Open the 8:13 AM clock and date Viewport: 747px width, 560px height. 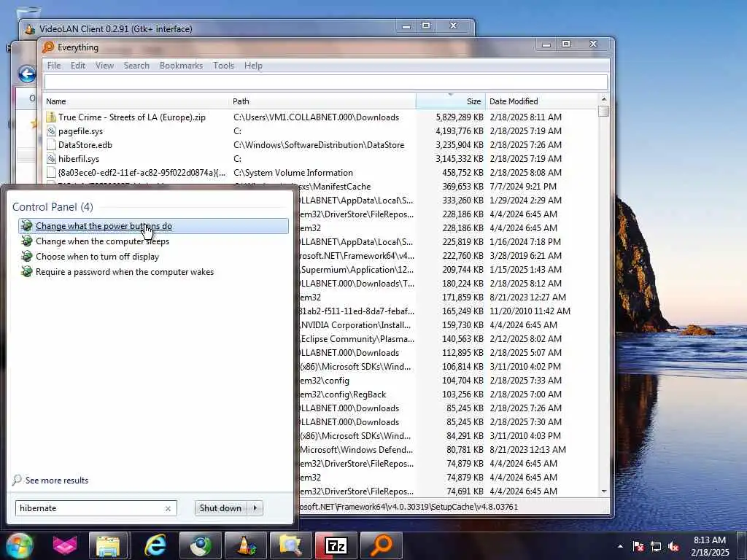click(710, 546)
